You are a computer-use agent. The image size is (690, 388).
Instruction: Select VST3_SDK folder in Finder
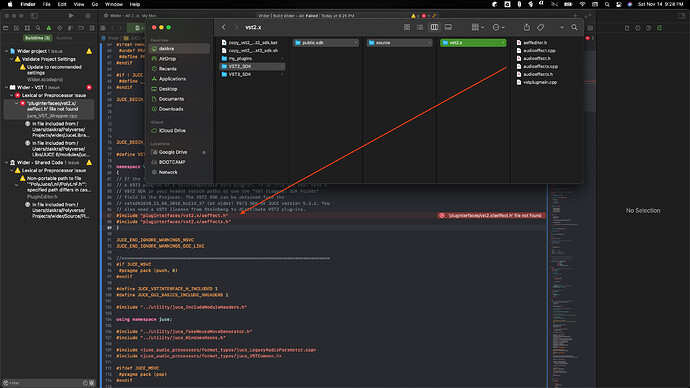click(x=252, y=74)
